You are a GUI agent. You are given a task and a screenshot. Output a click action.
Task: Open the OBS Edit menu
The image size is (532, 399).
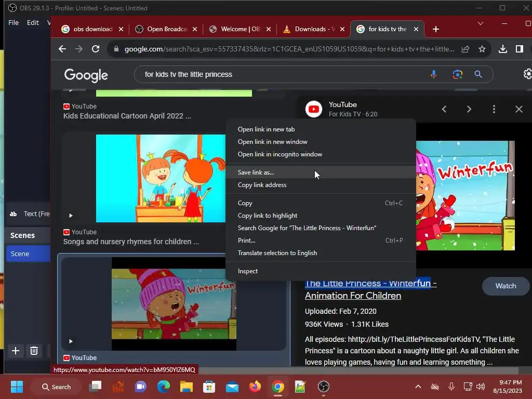33,22
